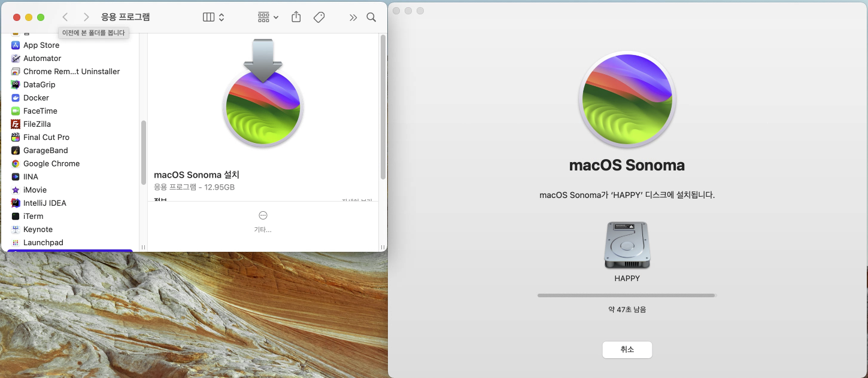Click the 'macOS Sonoma' installer heading
This screenshot has width=868, height=378.
(x=627, y=165)
